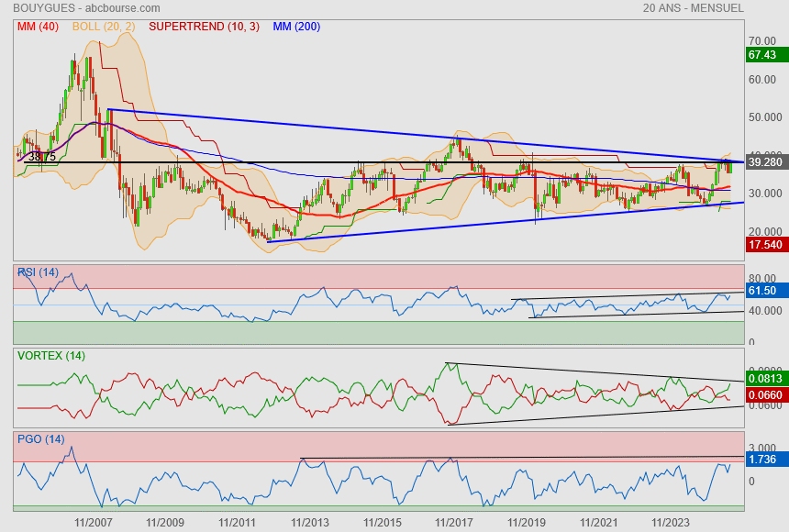Click the 60.00 price axis value
This screenshot has height=532, width=789.
click(762, 80)
